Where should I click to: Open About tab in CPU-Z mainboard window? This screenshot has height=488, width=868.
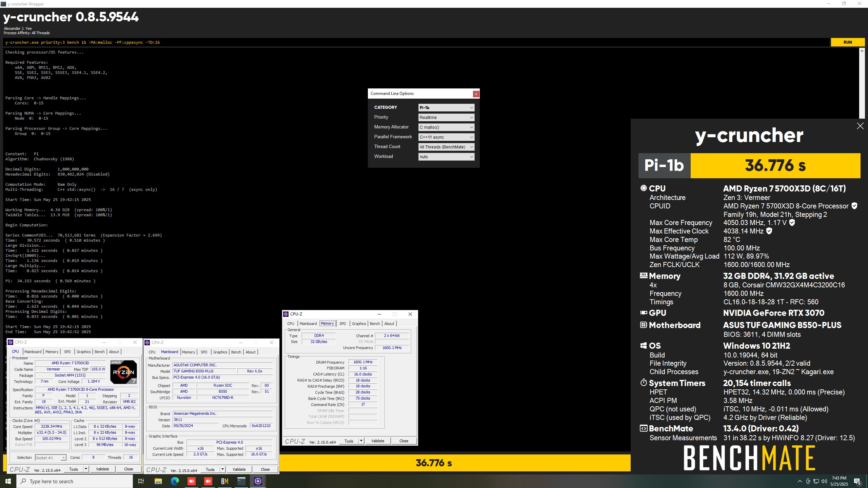(251, 352)
